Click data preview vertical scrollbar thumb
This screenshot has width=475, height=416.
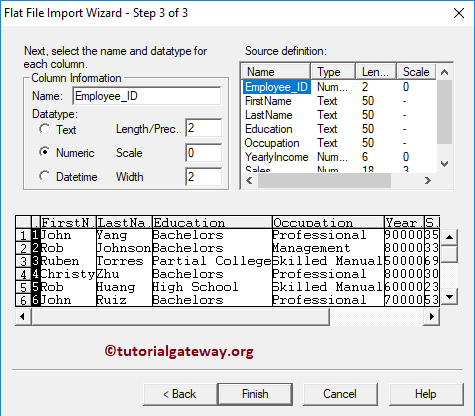[x=449, y=254]
